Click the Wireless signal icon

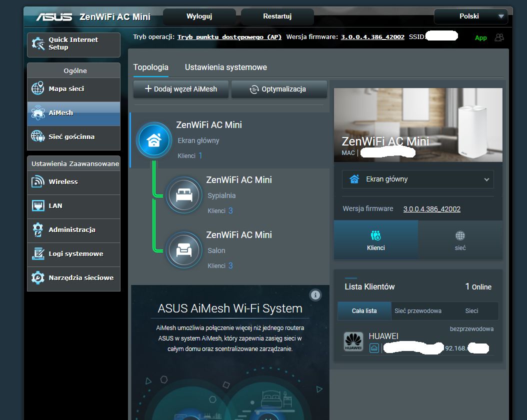click(x=37, y=181)
